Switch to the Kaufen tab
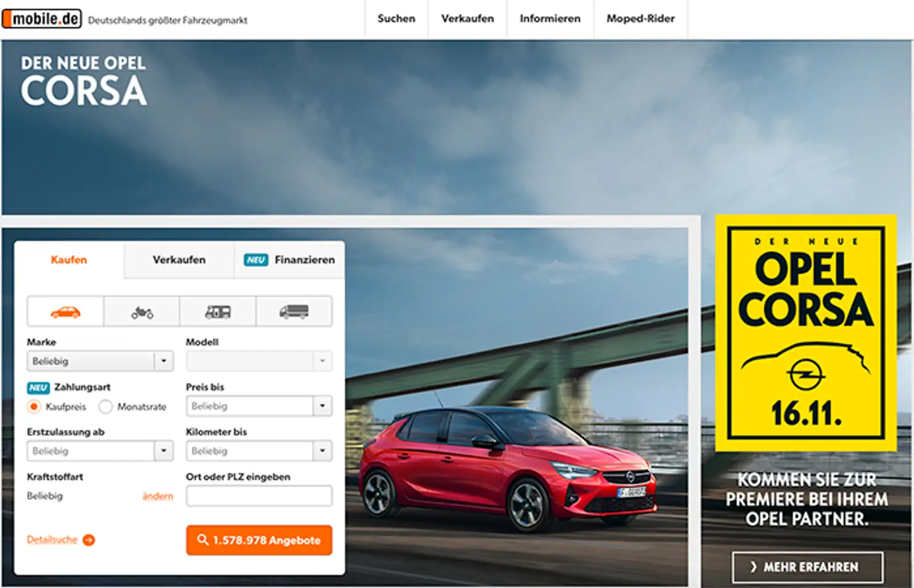This screenshot has width=914, height=588. [x=69, y=260]
